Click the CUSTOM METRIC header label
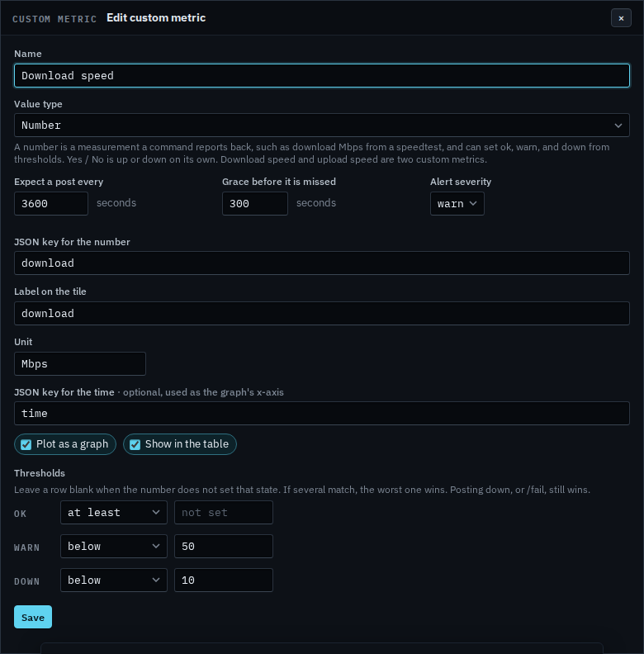This screenshot has width=644, height=654. pos(54,19)
